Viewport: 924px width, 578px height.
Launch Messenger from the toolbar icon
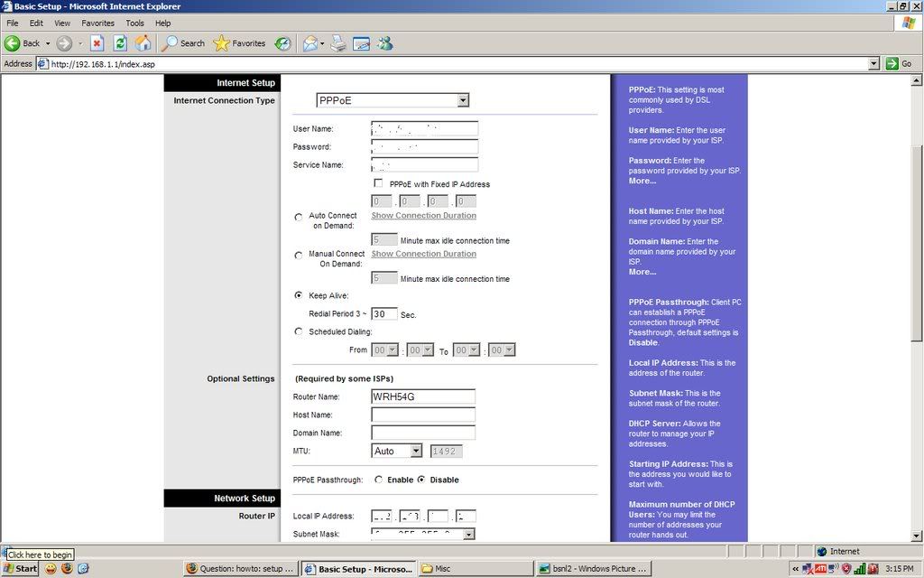click(x=385, y=43)
